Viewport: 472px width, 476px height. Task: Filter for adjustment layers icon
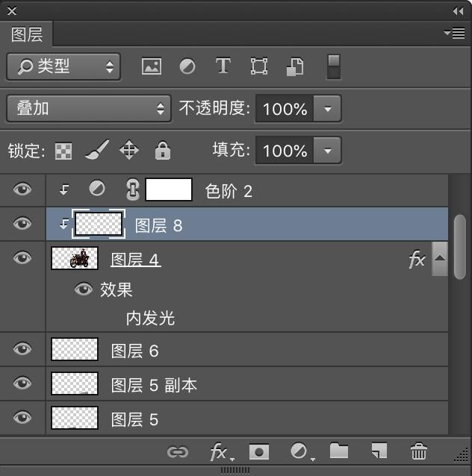pyautogui.click(x=187, y=66)
